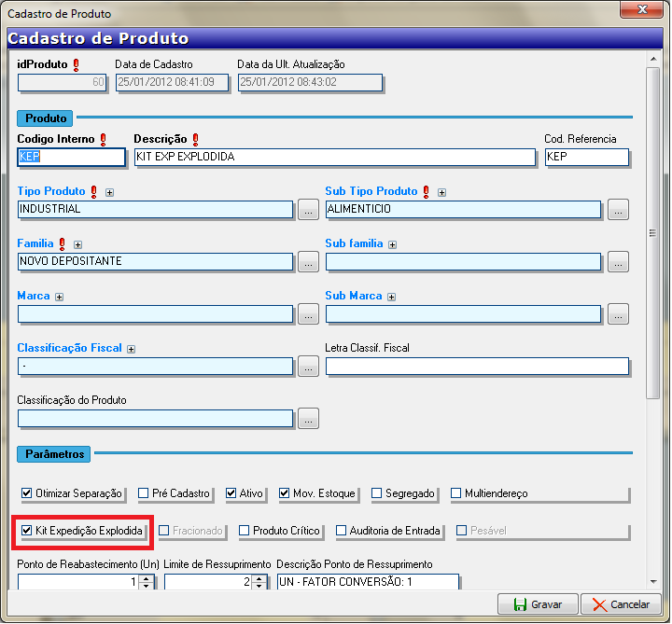Click the plus icon beside Sub Tipo Produto

[x=441, y=193]
